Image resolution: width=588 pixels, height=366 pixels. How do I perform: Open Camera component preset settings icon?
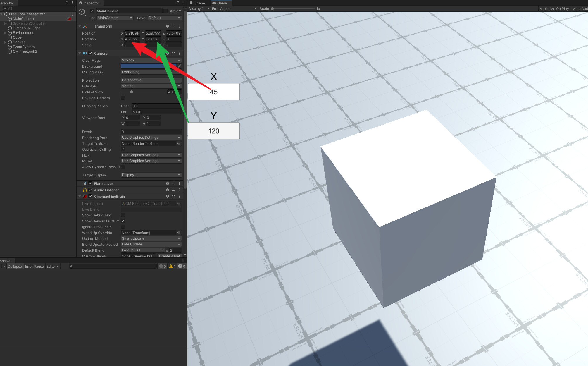tap(173, 53)
